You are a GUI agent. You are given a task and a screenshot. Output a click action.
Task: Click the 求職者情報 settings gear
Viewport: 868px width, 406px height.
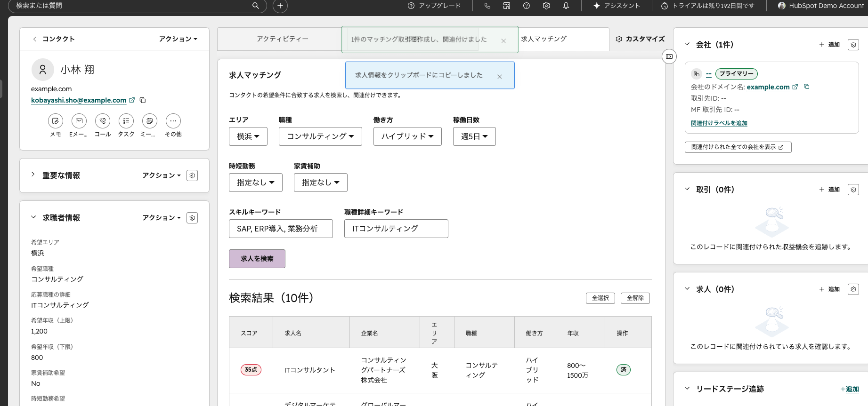pyautogui.click(x=192, y=218)
